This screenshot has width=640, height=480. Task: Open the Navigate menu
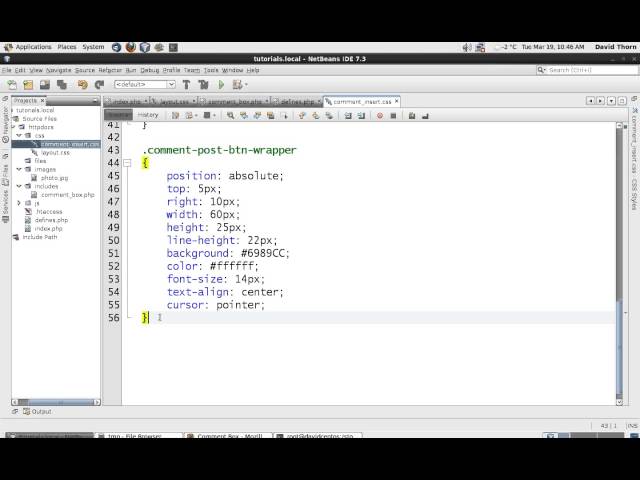coord(58,70)
